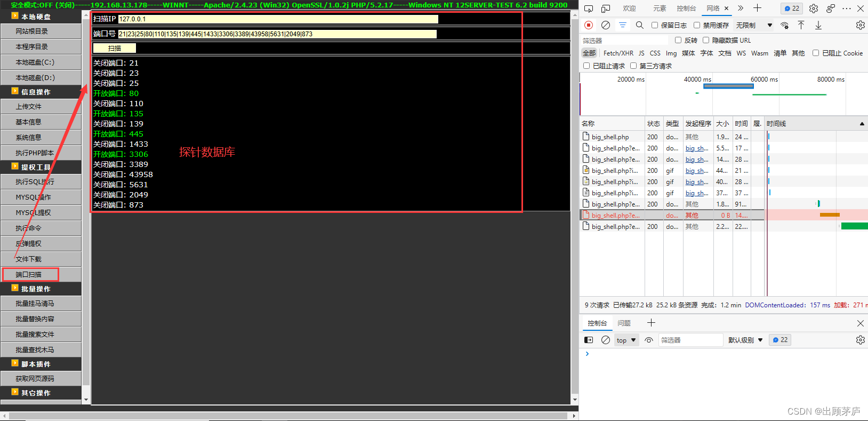Switch to 元素 DevTools tab
The height and width of the screenshot is (421, 868).
point(660,9)
